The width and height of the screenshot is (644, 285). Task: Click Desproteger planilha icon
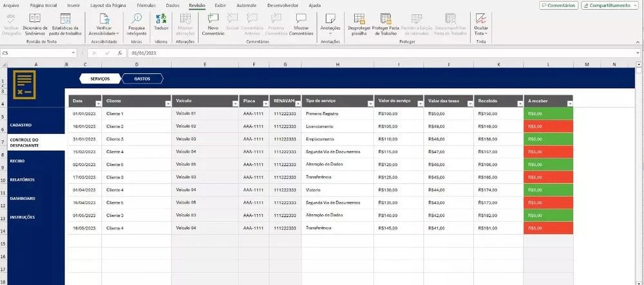click(359, 19)
